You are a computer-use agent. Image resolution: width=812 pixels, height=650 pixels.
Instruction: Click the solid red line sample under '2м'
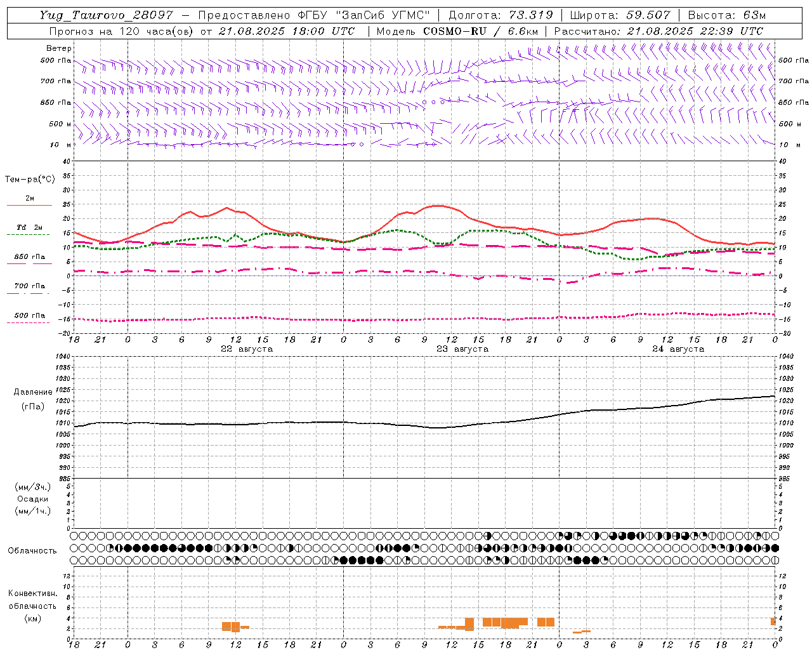[29, 206]
